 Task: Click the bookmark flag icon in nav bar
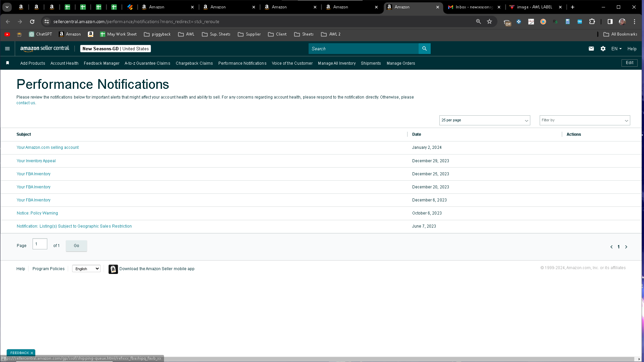coord(8,63)
